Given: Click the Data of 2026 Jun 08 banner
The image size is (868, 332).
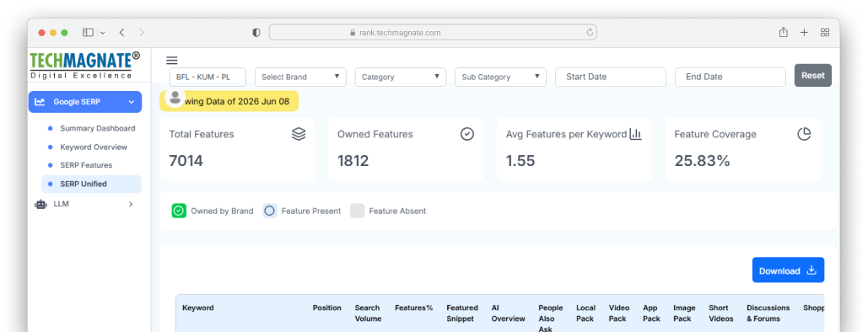Looking at the screenshot, I should point(229,101).
